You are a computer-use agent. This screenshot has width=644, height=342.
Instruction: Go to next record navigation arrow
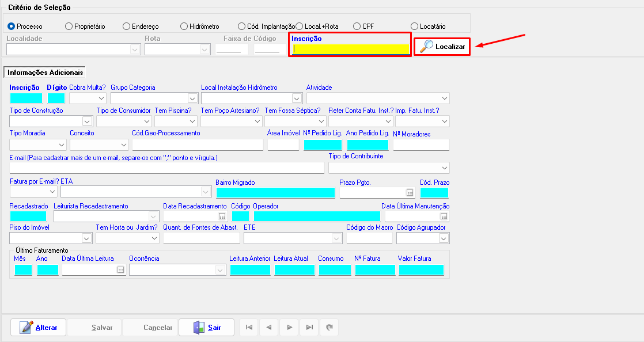(289, 328)
